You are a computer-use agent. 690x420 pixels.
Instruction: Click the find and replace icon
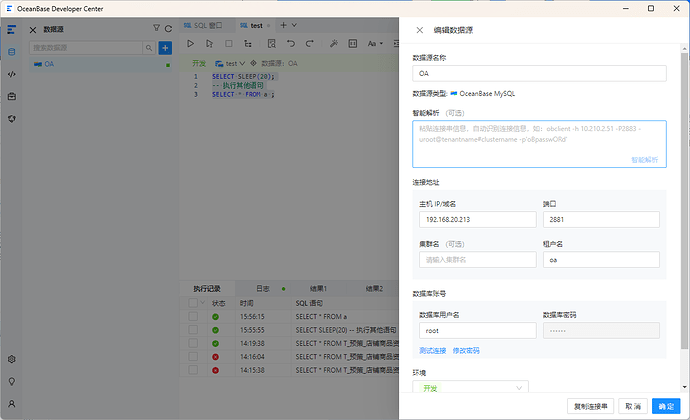[x=272, y=44]
